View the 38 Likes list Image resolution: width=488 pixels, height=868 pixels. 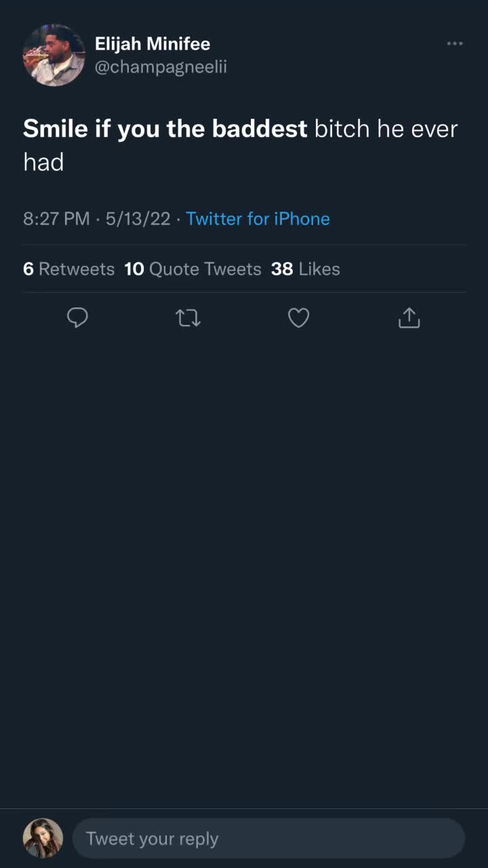(306, 269)
